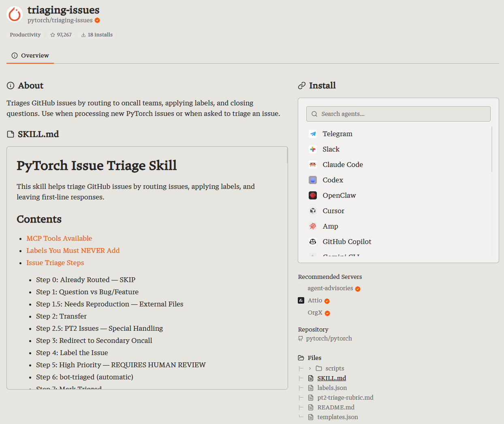Click the verified badge beside pytorch/triaging-issues
This screenshot has height=424, width=504.
pyautogui.click(x=97, y=20)
